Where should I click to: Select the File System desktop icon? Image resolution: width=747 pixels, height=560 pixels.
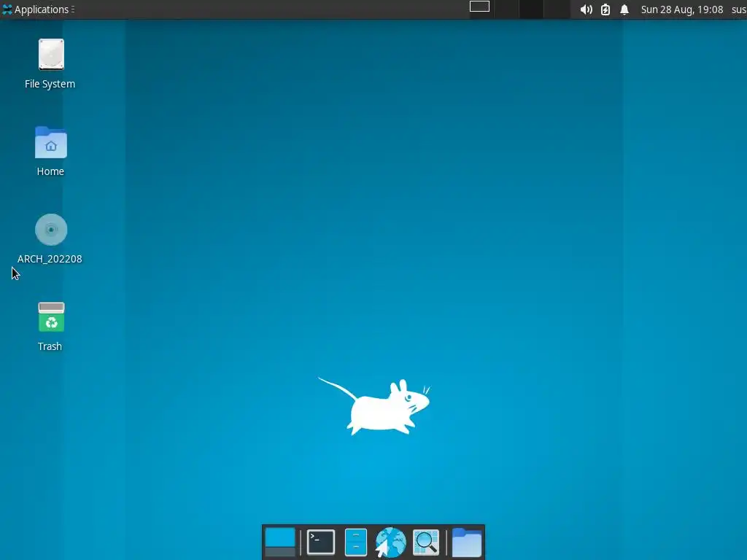click(x=51, y=54)
